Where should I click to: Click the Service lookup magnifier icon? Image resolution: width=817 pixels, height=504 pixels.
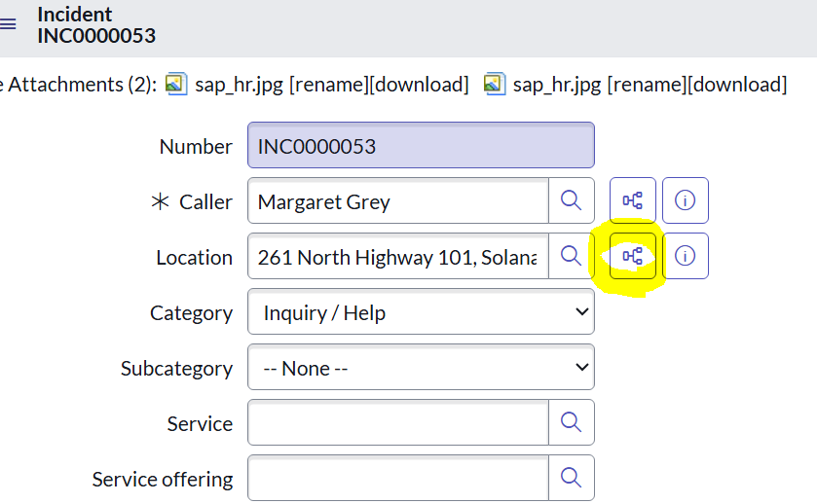pyautogui.click(x=571, y=422)
